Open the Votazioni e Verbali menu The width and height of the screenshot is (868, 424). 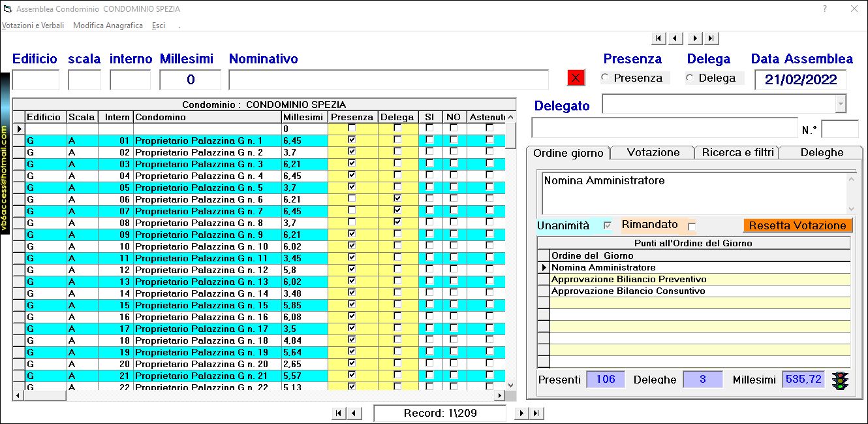pos(33,25)
